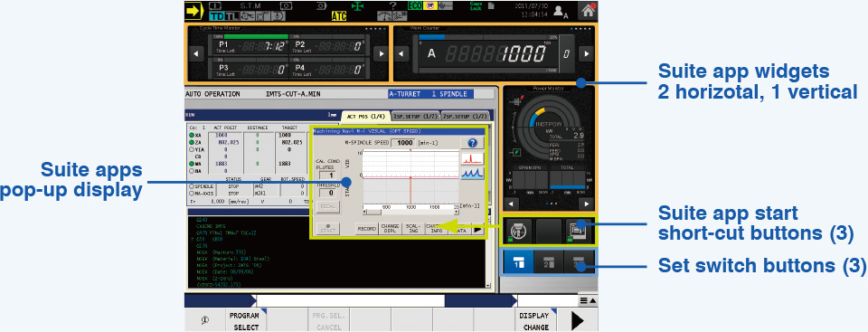Advance function keys with large right arrow
The image size is (868, 332).
[577, 320]
